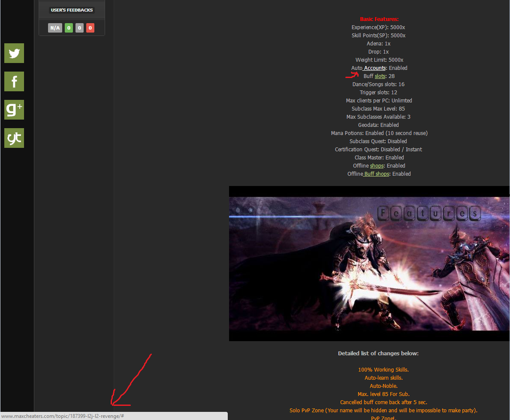Screen dimensions: 510x420
Task: Open the Facebook share icon
Action: (14, 81)
